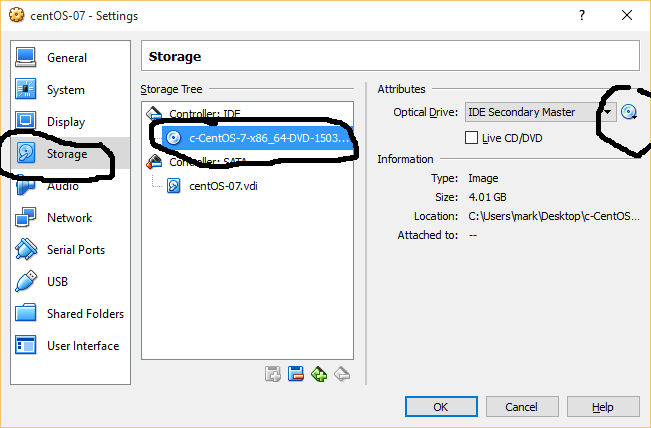Click the choose optical disk file icon

(629, 112)
